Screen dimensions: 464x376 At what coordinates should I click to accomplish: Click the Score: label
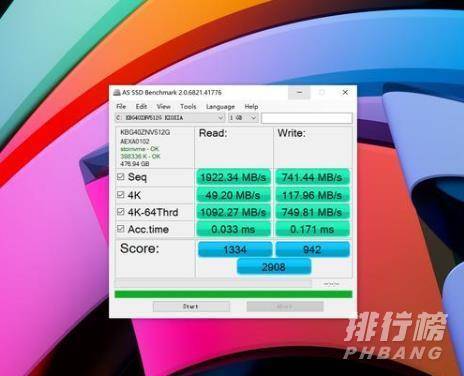tap(140, 248)
